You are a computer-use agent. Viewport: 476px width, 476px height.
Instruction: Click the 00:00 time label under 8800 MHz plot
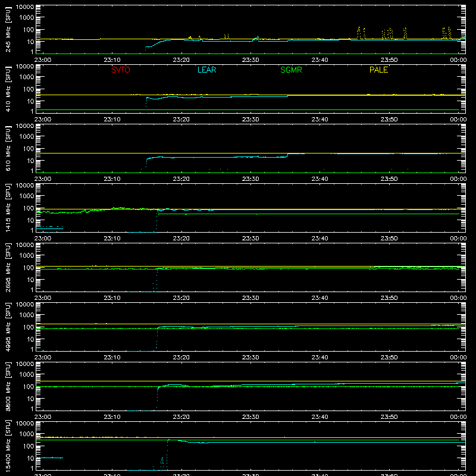point(458,417)
